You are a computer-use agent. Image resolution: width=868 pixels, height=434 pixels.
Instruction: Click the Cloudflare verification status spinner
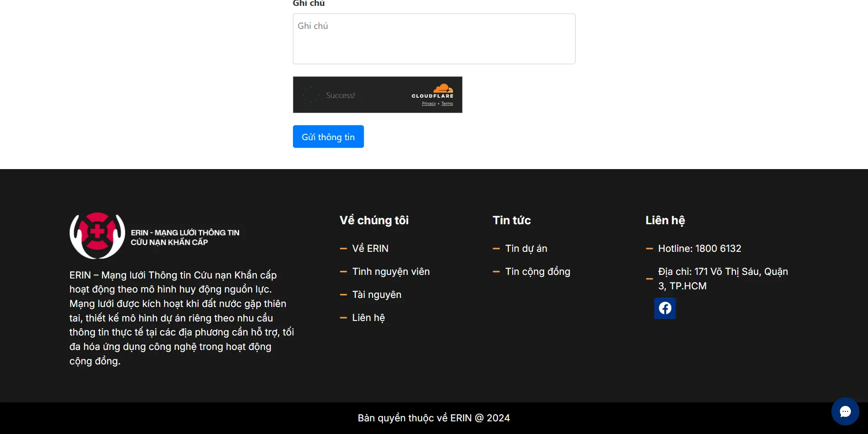click(311, 95)
